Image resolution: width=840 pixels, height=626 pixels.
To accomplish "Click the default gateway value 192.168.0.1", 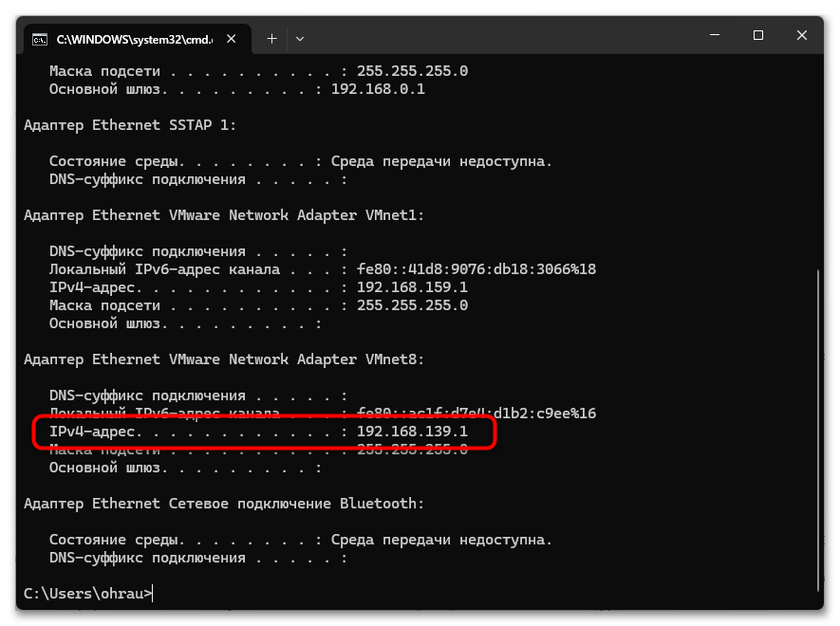I will pos(378,89).
